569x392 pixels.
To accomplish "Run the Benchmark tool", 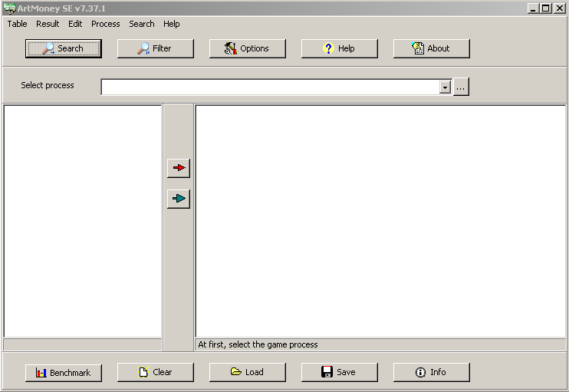I will 63,372.
